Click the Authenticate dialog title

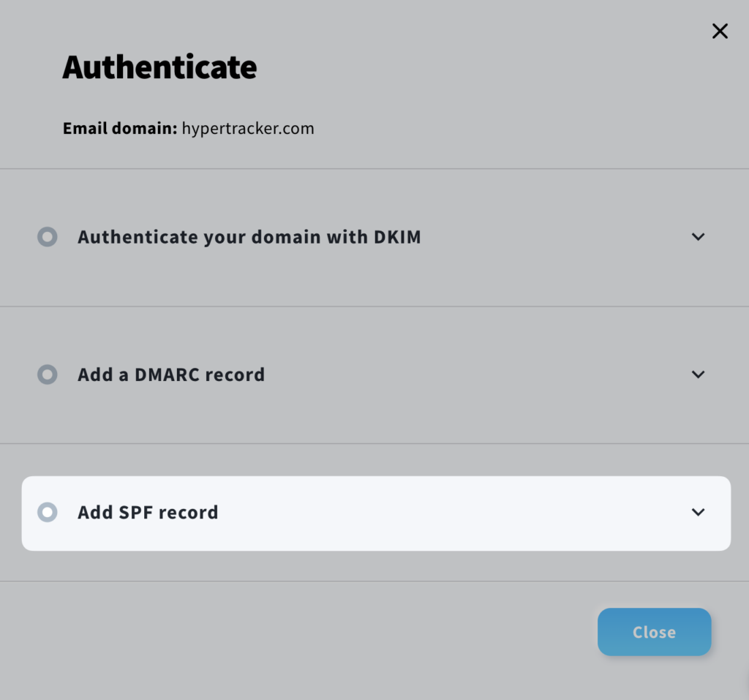coord(159,67)
